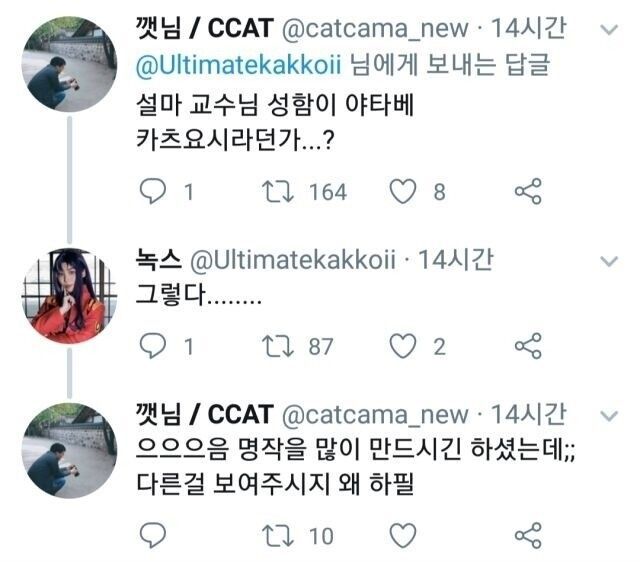The image size is (640, 562).
Task: Share the first CCAT tweet
Action: 527,191
